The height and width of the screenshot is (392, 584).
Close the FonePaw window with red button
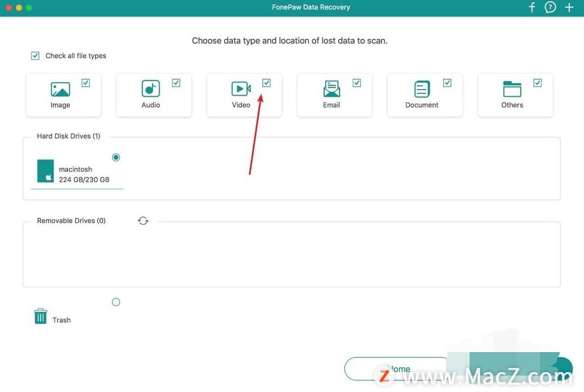click(9, 8)
